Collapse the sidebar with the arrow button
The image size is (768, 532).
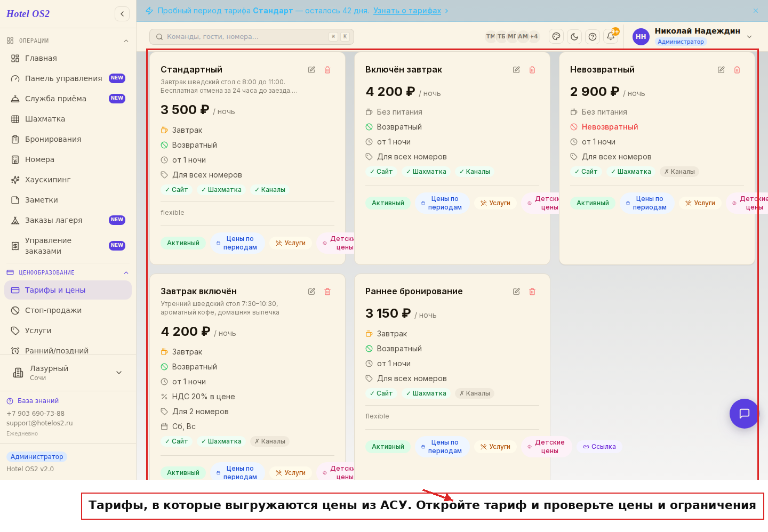[122, 14]
